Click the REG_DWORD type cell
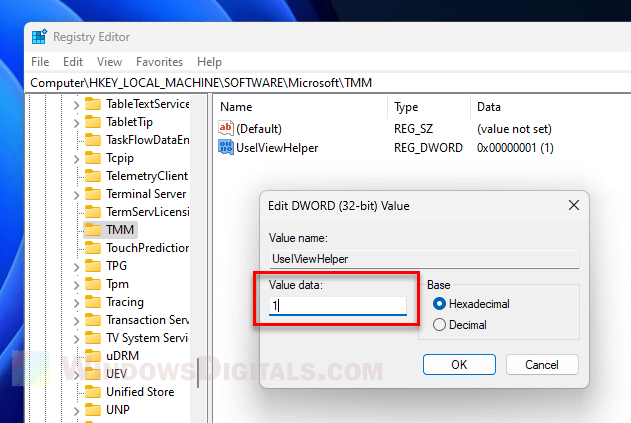 (x=428, y=148)
